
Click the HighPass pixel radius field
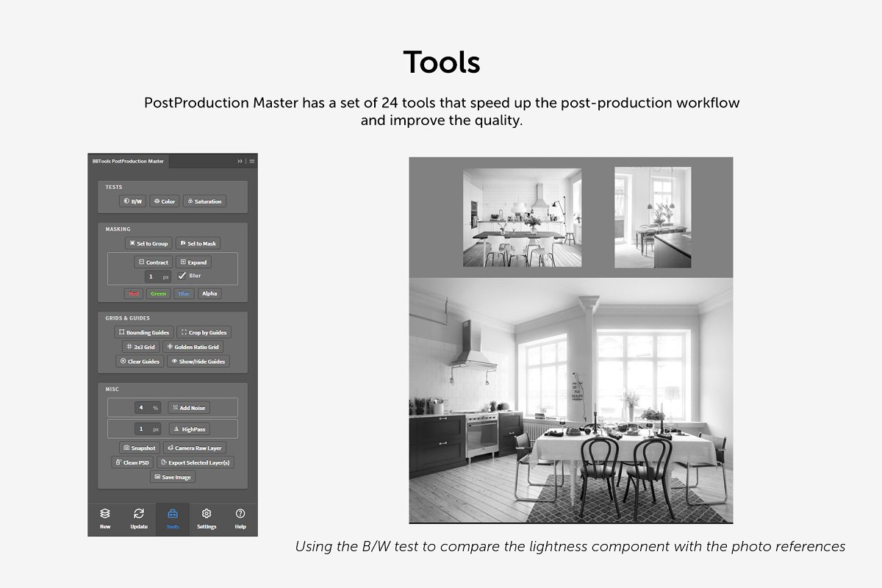coord(147,429)
